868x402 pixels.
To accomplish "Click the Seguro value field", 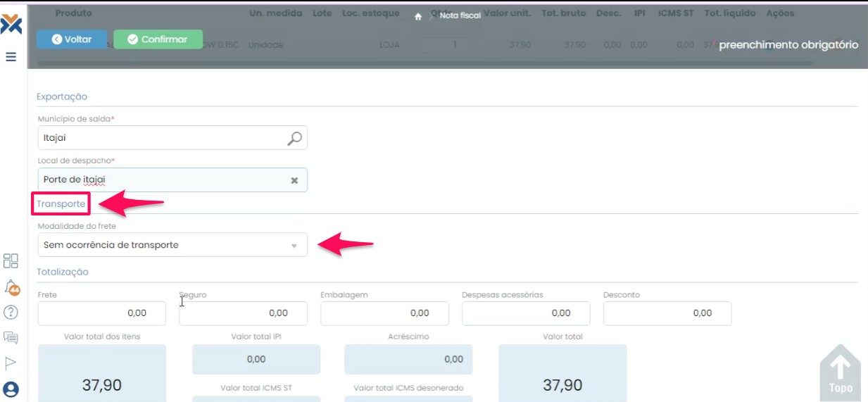I will tap(243, 313).
